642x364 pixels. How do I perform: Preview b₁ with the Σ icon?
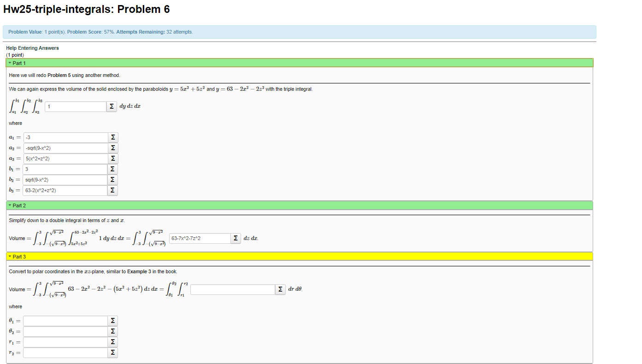112,169
